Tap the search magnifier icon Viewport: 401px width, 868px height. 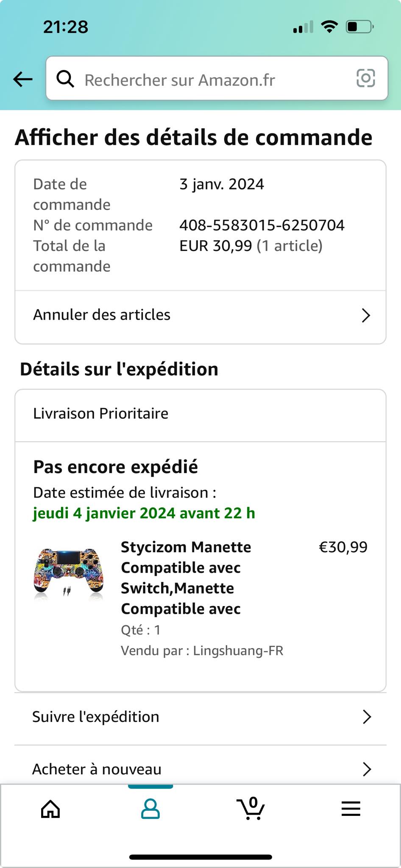(65, 79)
